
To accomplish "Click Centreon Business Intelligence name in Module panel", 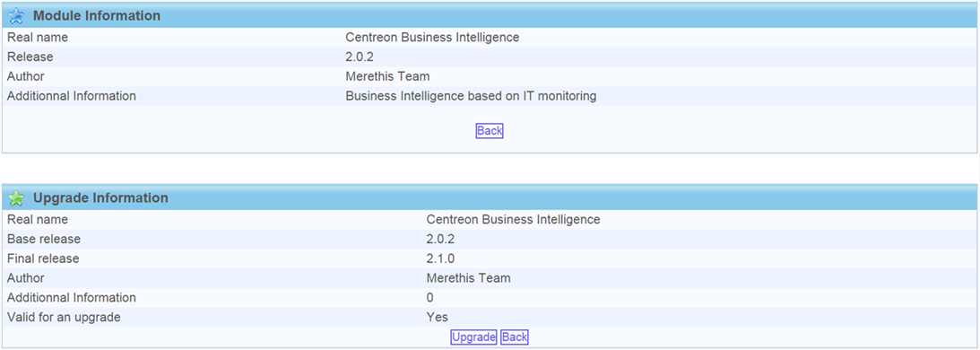I will tap(432, 38).
